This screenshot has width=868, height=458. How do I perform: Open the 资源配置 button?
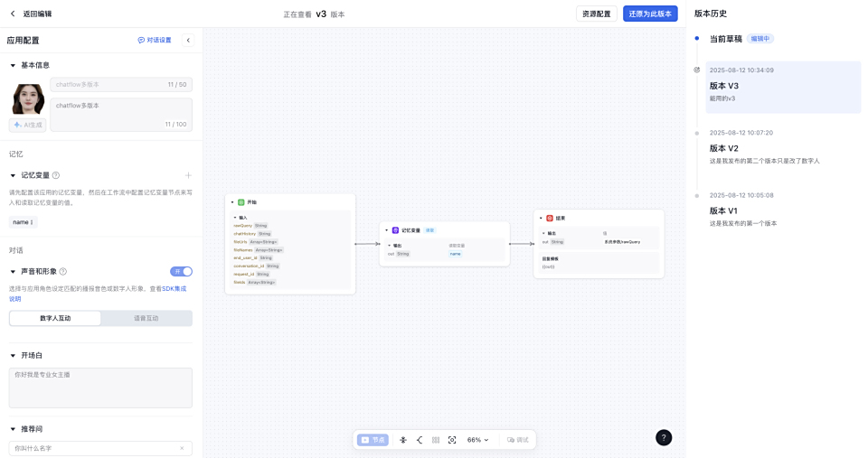pos(596,14)
